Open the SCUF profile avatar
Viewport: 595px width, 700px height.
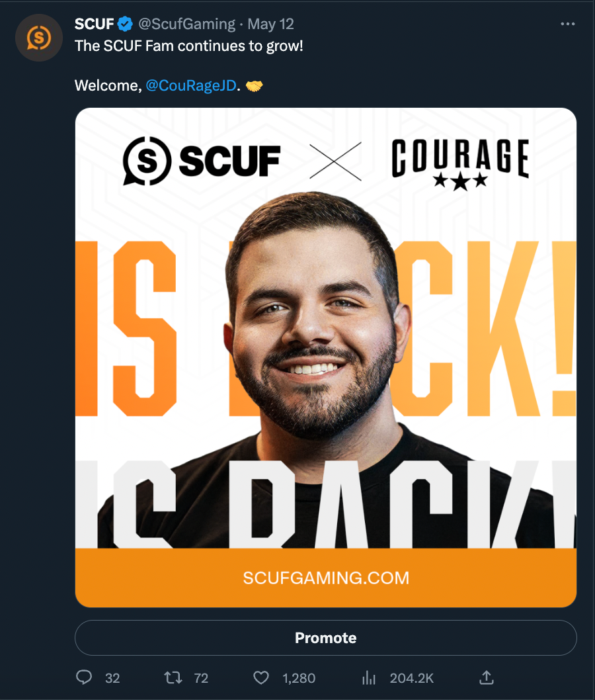point(39,38)
